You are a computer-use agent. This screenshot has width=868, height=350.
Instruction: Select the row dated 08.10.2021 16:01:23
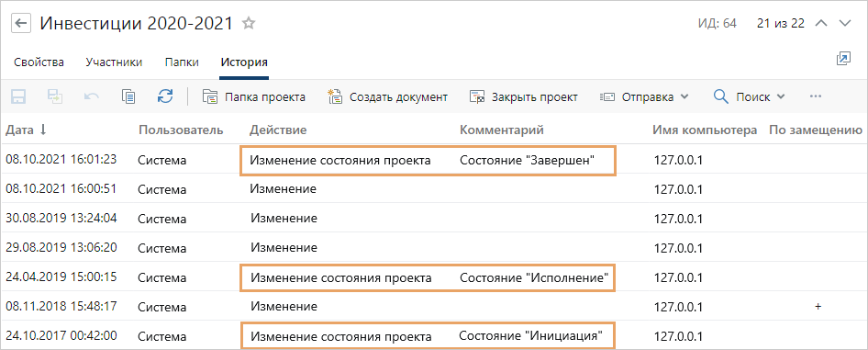click(x=433, y=160)
